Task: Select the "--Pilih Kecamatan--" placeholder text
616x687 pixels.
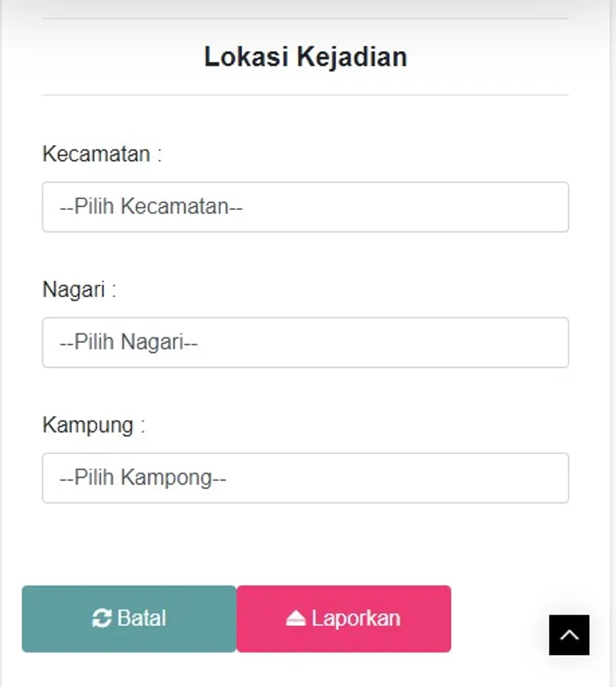Action: click(x=151, y=207)
